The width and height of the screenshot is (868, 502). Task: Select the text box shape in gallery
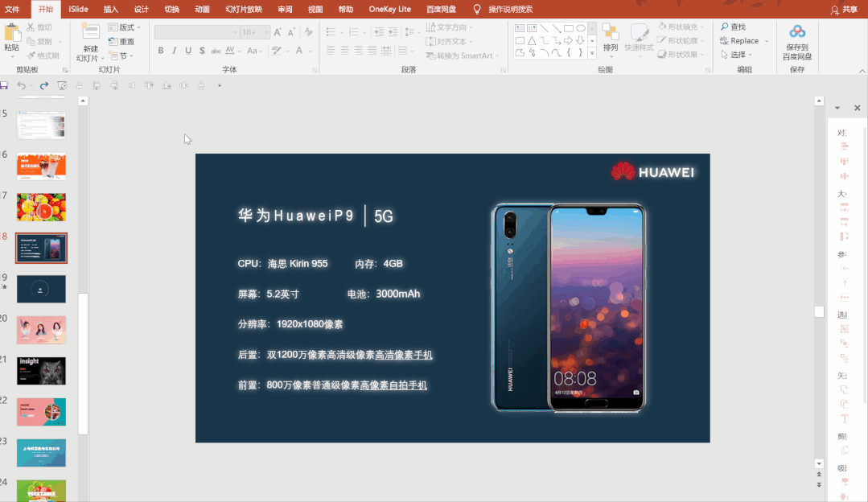tap(519, 28)
